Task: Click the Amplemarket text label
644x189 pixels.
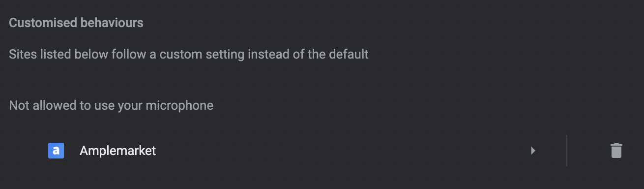Action: pos(117,151)
